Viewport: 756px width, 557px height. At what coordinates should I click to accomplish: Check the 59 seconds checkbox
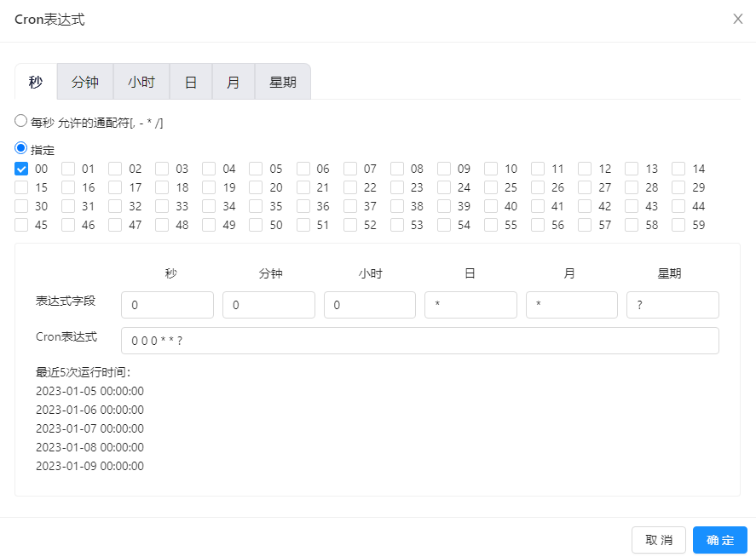[678, 225]
